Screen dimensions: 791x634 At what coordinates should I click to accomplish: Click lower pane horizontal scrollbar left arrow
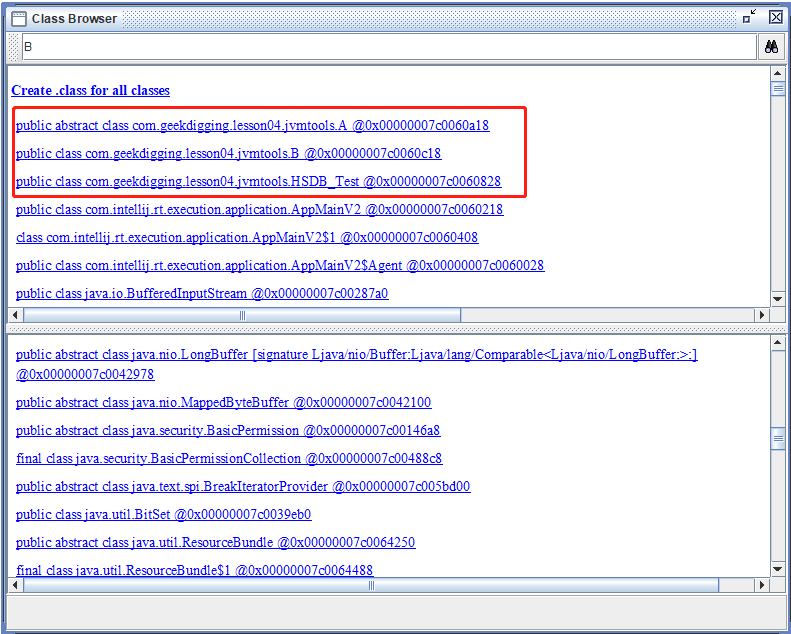tap(15, 586)
